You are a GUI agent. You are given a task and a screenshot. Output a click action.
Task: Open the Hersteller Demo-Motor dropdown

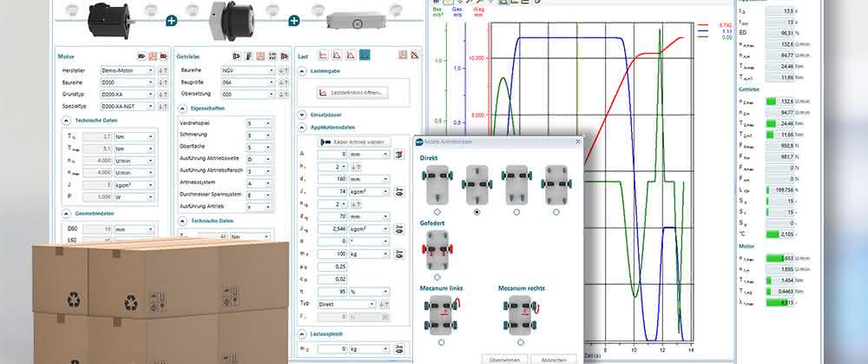point(127,71)
